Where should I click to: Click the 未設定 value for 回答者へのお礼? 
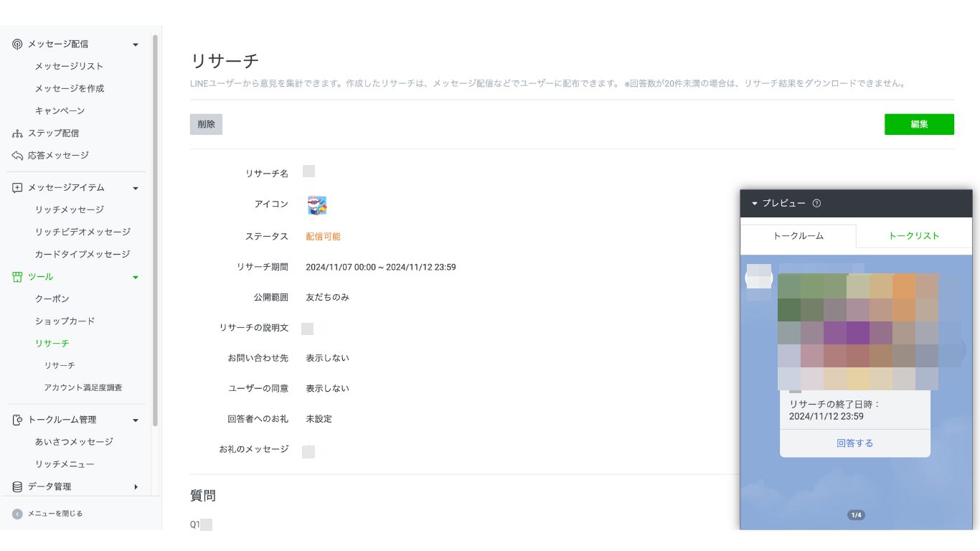point(319,419)
